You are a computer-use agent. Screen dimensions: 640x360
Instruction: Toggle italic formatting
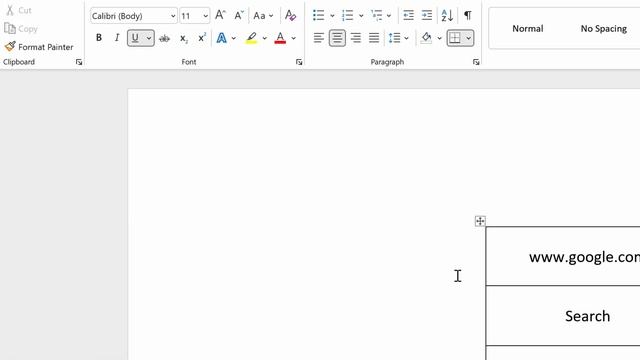[x=117, y=38]
